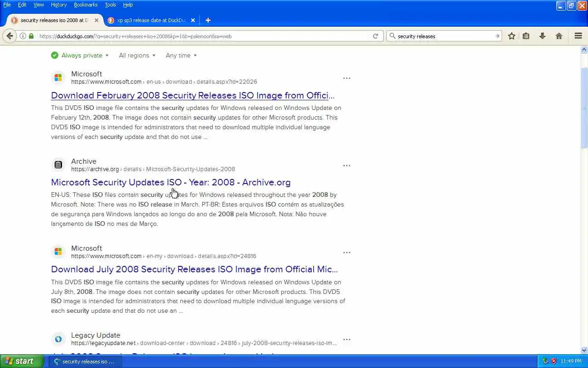
Task: Open 'Microsoft Security Updates ISO - Year: 2008' link
Action: [171, 182]
